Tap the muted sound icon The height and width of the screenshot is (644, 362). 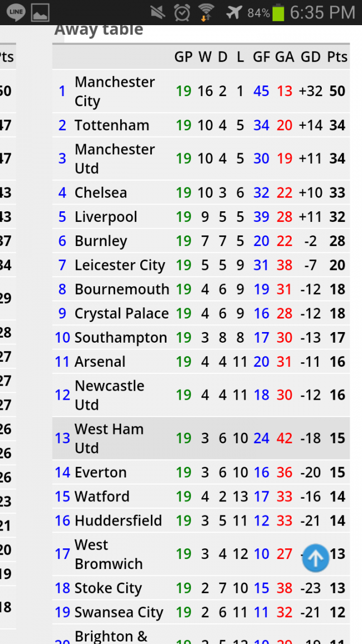pyautogui.click(x=159, y=12)
